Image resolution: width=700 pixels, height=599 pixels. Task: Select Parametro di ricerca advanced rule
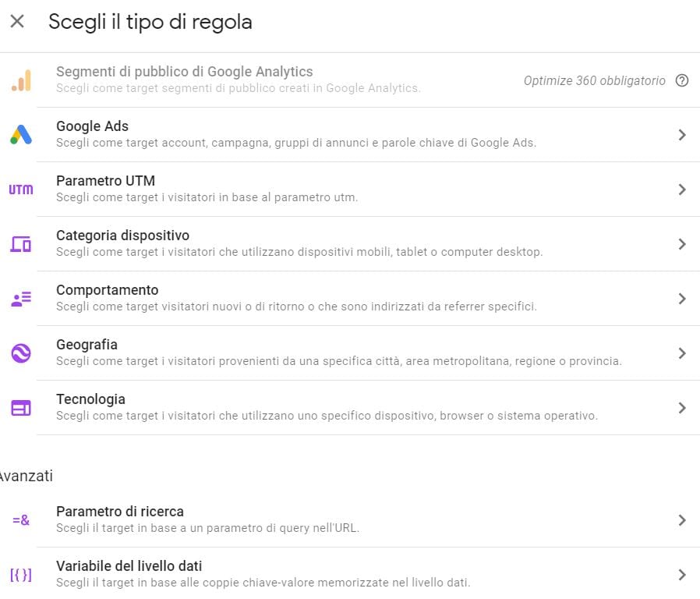pyautogui.click(x=120, y=512)
